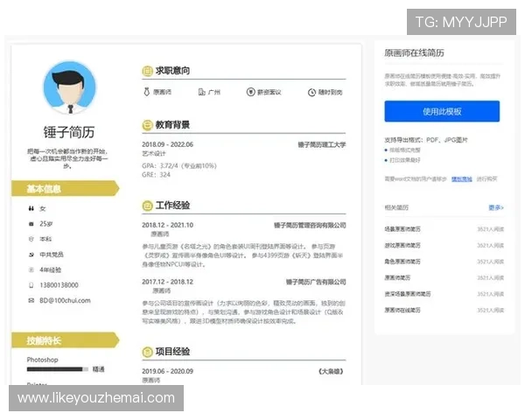Click the gender icon beside 女
This screenshot has width=525, height=420.
pyautogui.click(x=31, y=208)
